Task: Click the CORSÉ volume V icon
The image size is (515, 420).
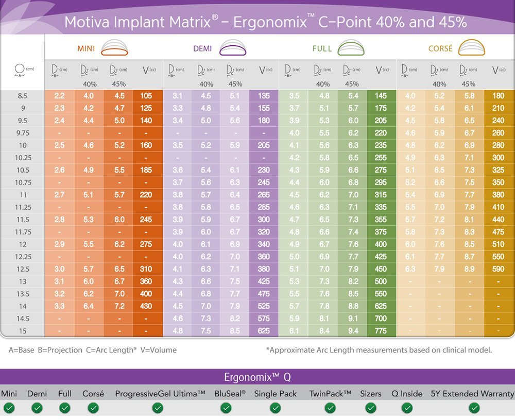Action: (498, 70)
